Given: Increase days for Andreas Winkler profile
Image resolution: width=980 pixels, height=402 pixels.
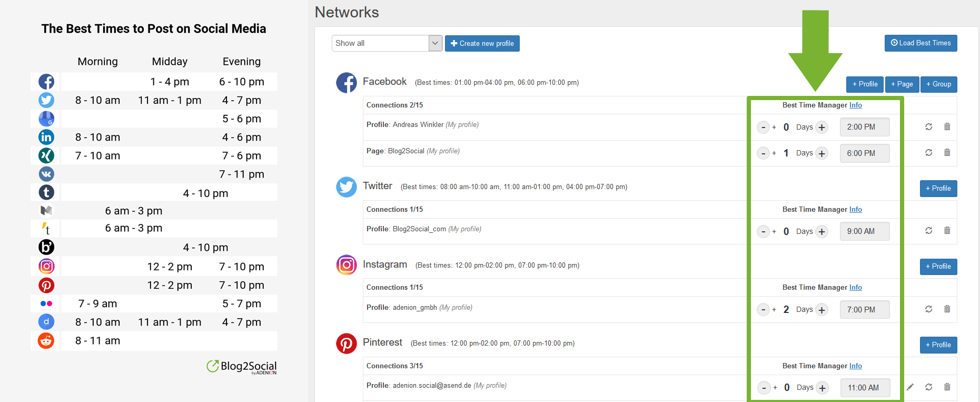Looking at the screenshot, I should point(822,127).
